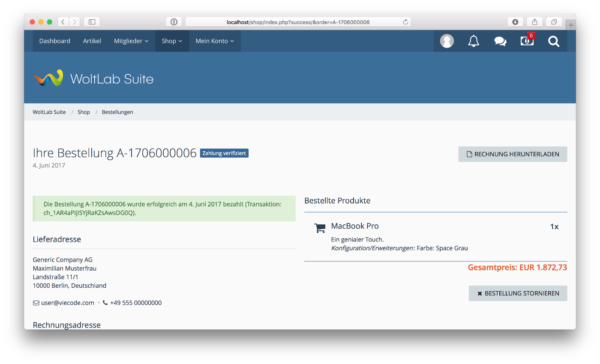The width and height of the screenshot is (600, 364).
Task: Open the shop orders money icon
Action: (x=527, y=41)
